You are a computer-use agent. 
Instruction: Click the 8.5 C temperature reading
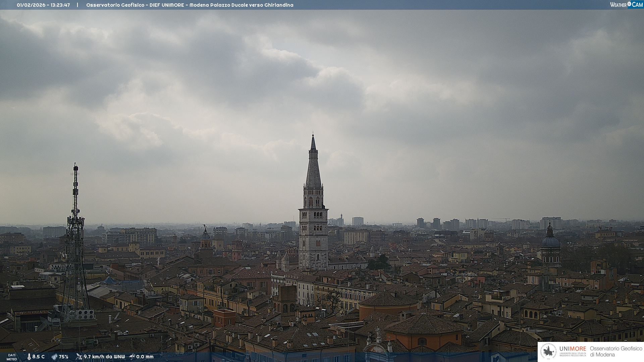(x=38, y=357)
